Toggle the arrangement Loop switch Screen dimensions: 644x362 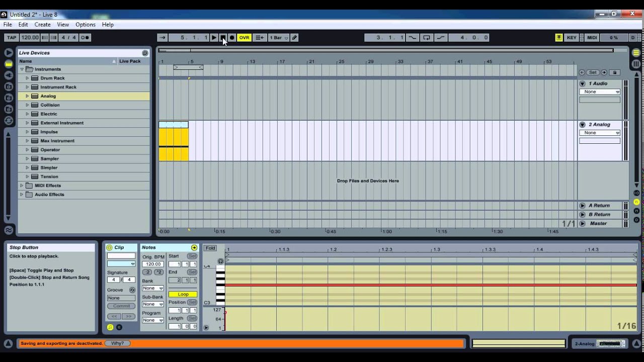click(x=426, y=38)
